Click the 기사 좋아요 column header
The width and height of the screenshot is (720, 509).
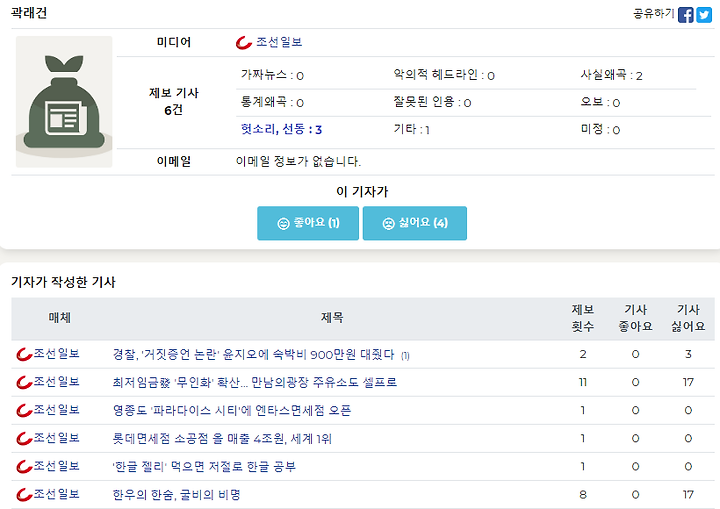point(636,318)
